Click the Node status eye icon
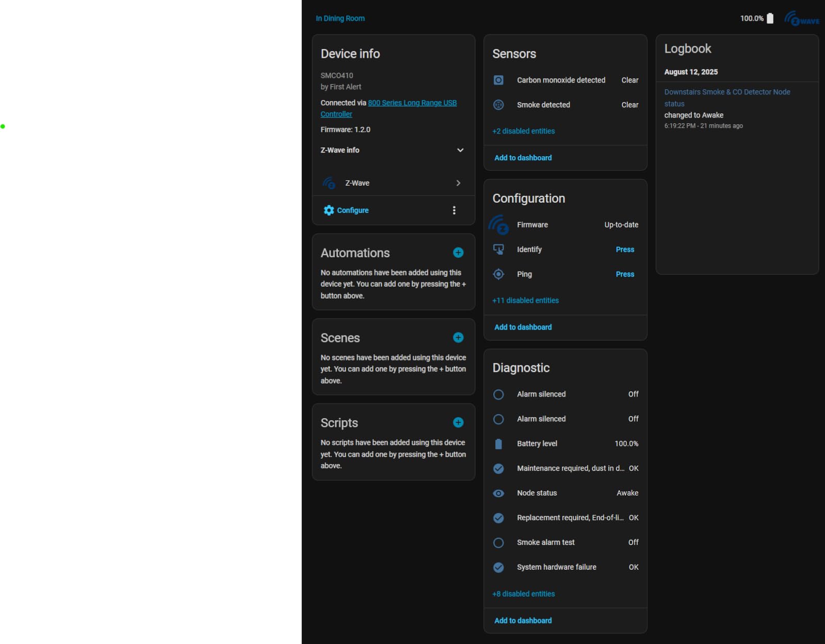 [498, 493]
